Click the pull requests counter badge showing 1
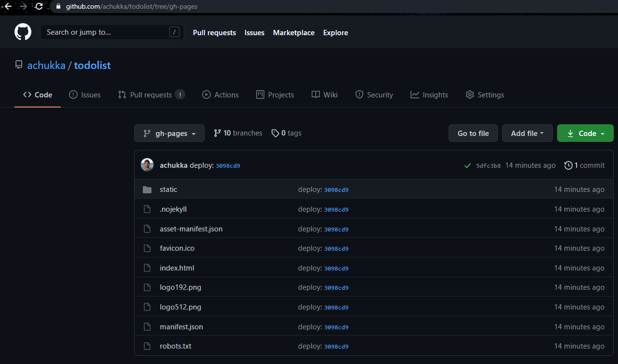Image resolution: width=618 pixels, height=364 pixels. pos(180,95)
